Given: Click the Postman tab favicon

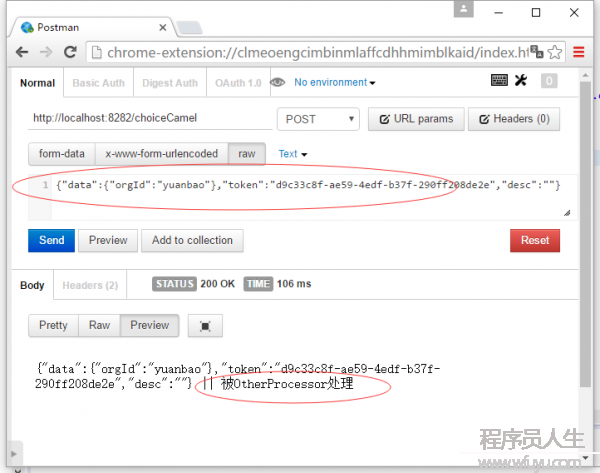Looking at the screenshot, I should [27, 28].
